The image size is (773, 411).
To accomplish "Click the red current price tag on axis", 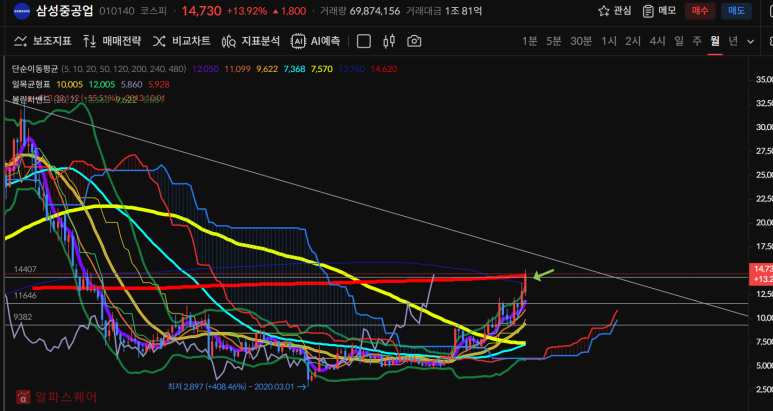I will 760,274.
